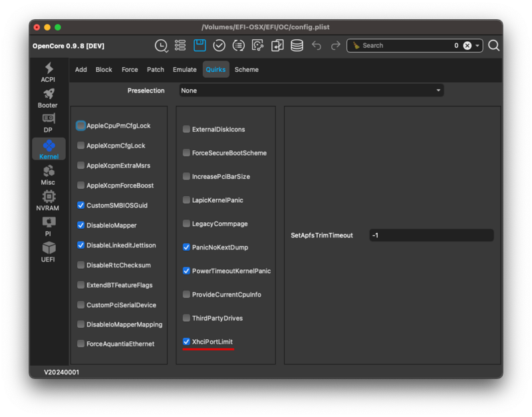Open the Booter rocket section
Screen dimensions: 532x417
(x=49, y=98)
